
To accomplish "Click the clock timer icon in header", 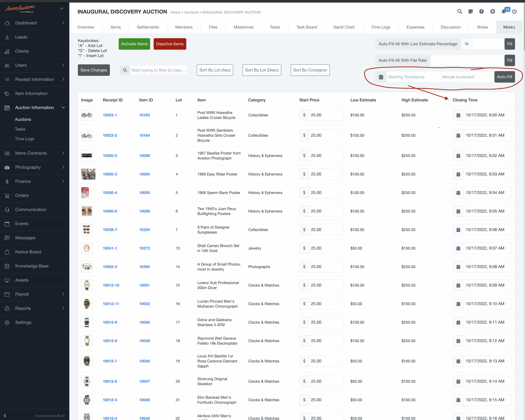I will tap(481, 11).
